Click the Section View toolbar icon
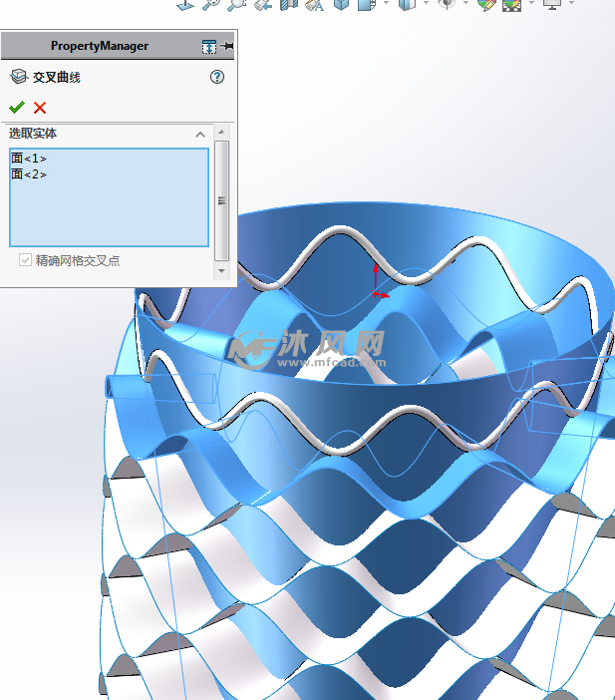Viewport: 615px width, 700px height. pyautogui.click(x=289, y=4)
